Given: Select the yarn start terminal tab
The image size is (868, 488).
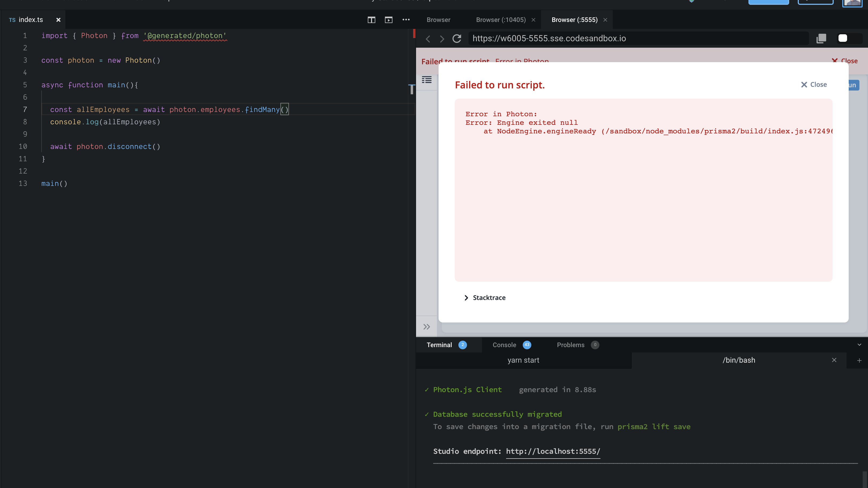Looking at the screenshot, I should [523, 360].
